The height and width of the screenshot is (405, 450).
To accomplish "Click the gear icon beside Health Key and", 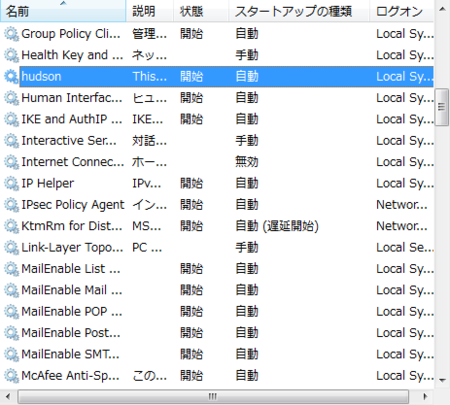I will (11, 55).
